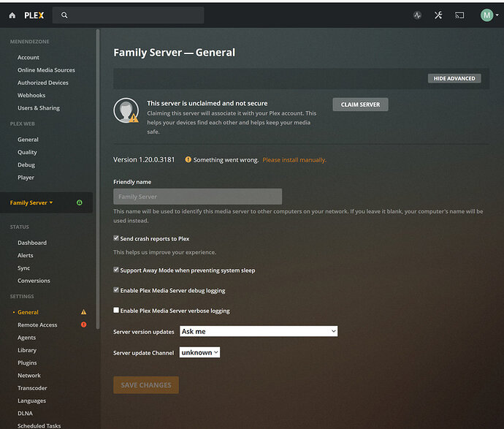
Task: Open Plex Web General settings
Action: pyautogui.click(x=28, y=140)
